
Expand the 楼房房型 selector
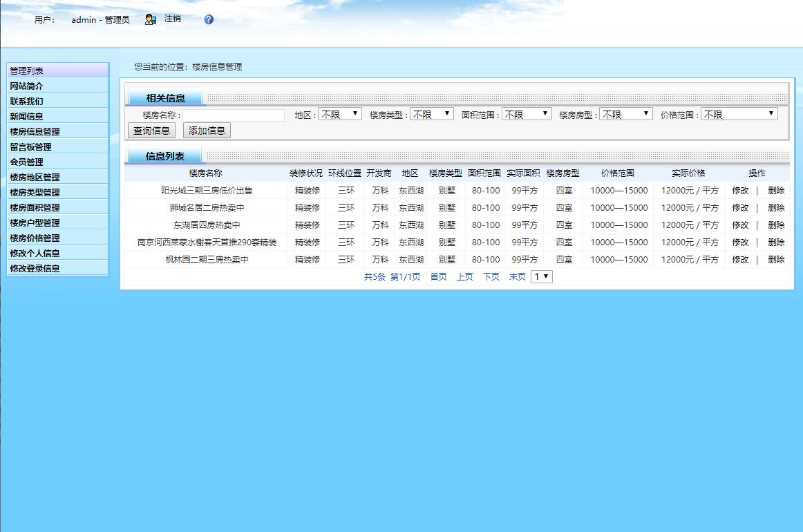625,113
